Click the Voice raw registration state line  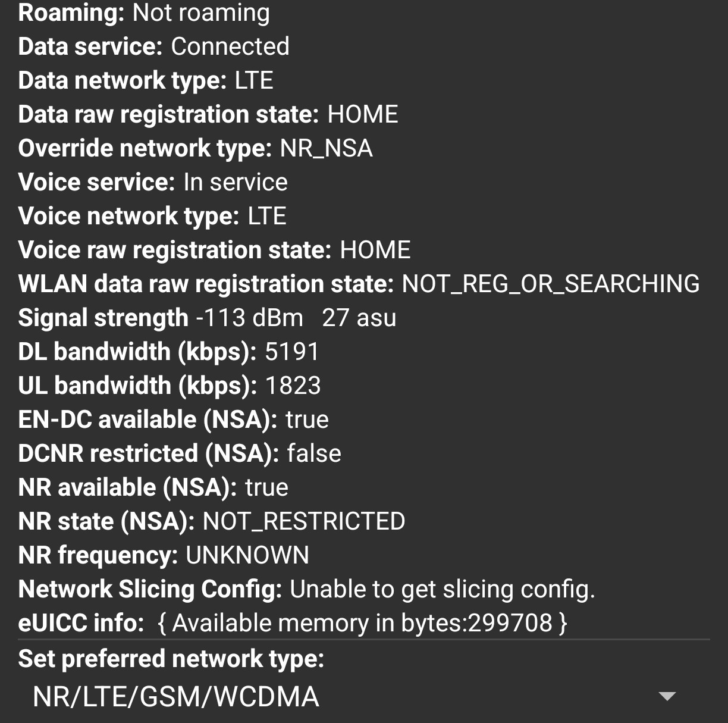(214, 250)
